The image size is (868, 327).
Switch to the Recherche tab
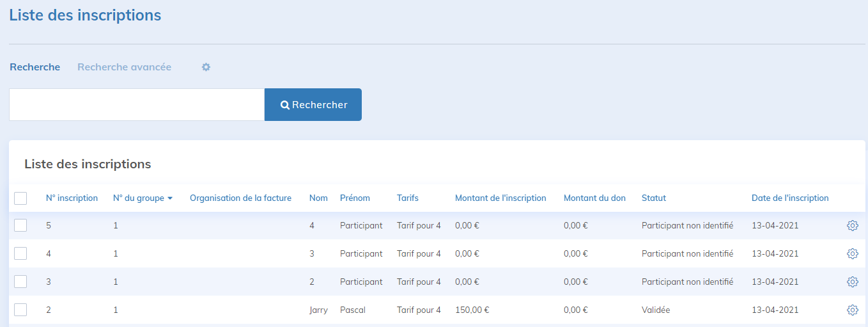coord(35,67)
